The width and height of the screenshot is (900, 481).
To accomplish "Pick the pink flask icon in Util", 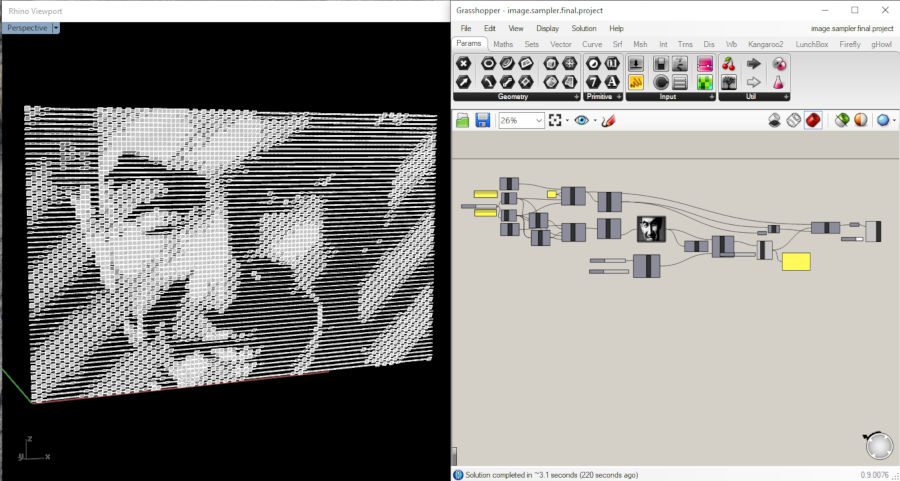I will point(778,82).
